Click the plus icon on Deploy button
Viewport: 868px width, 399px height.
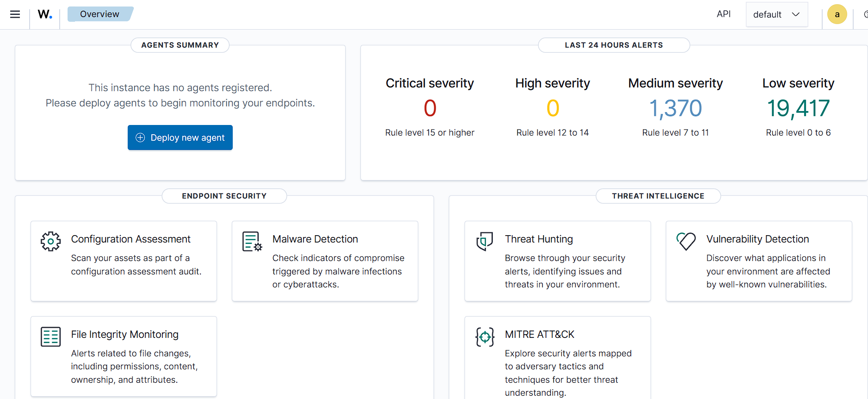coord(140,137)
